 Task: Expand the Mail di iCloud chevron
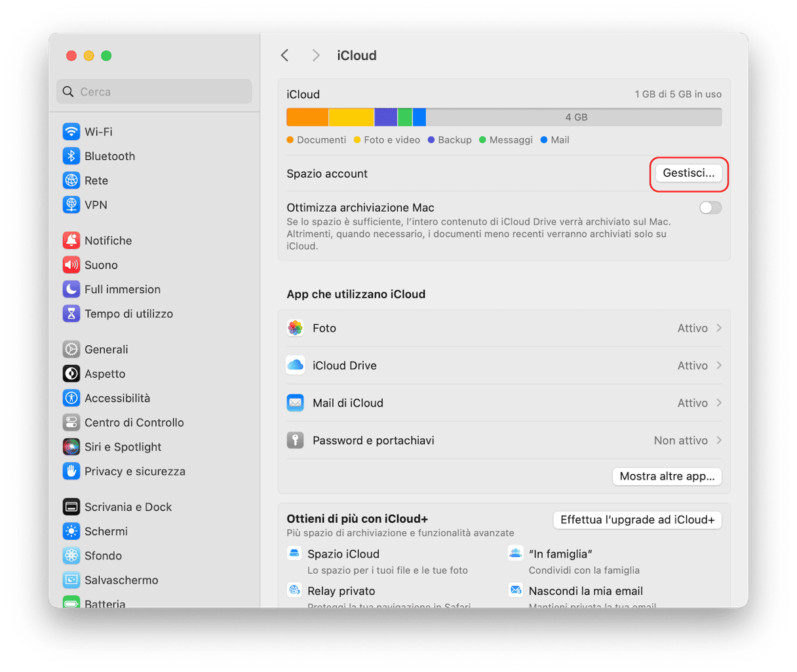tap(719, 403)
